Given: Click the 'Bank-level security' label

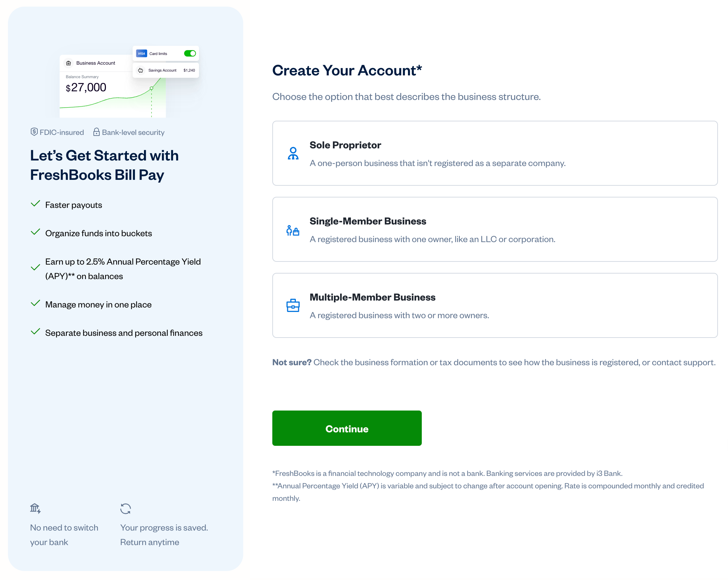Looking at the screenshot, I should 133,132.
